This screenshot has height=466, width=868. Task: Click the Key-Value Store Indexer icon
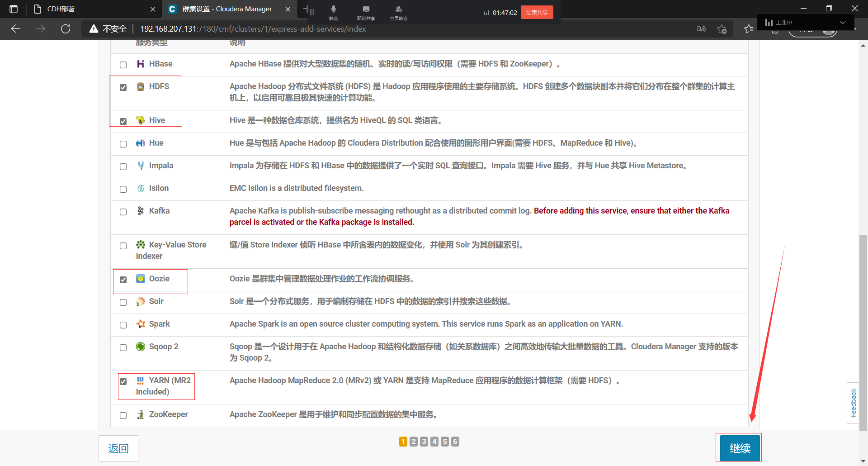[x=141, y=245]
